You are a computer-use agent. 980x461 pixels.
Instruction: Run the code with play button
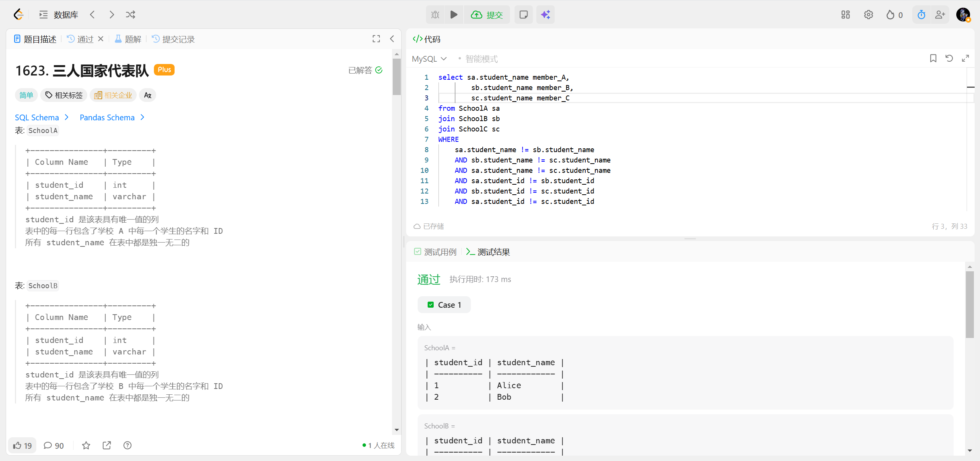(454, 15)
